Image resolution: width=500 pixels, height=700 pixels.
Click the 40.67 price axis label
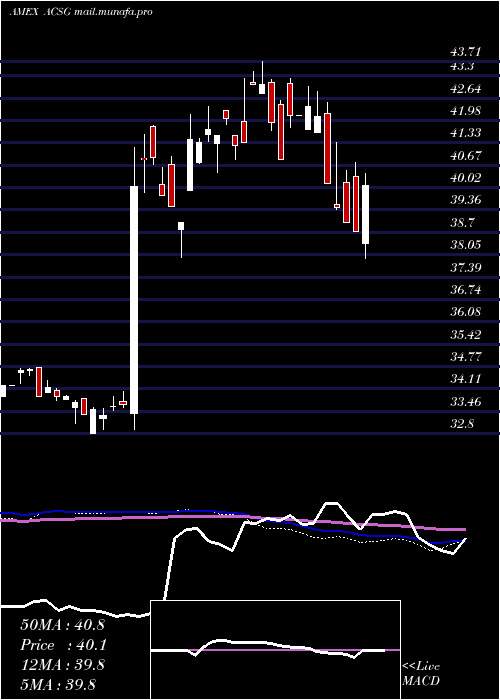[x=466, y=156]
